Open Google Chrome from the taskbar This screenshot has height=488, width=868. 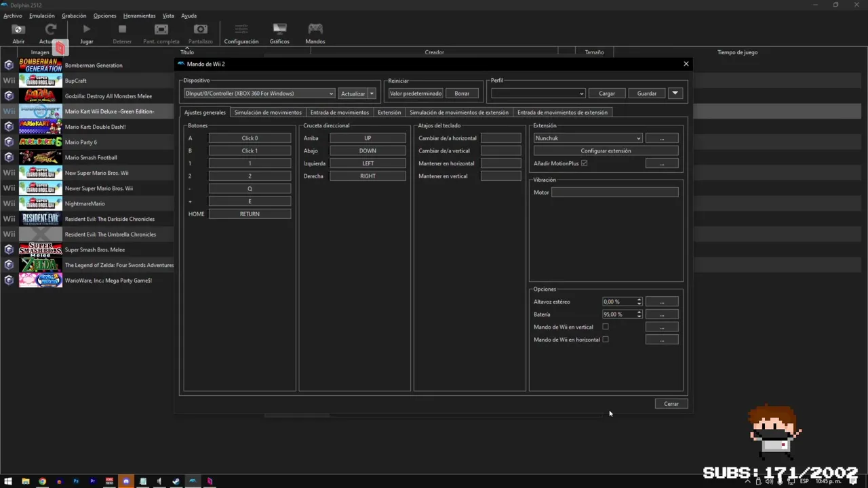(x=42, y=481)
